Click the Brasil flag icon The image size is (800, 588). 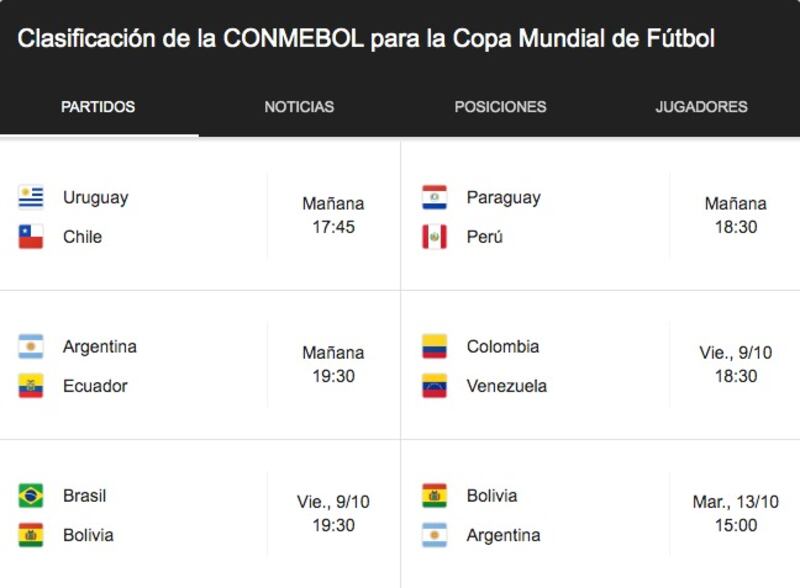pos(31,496)
